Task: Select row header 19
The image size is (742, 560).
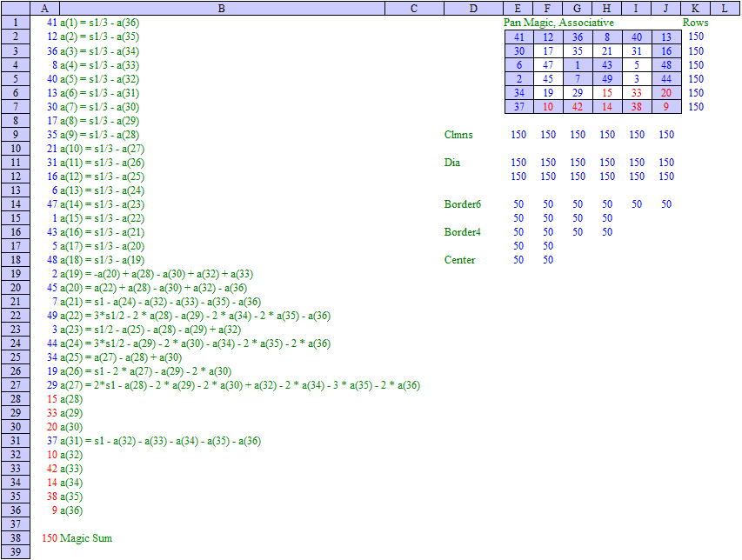Action: 16,273
